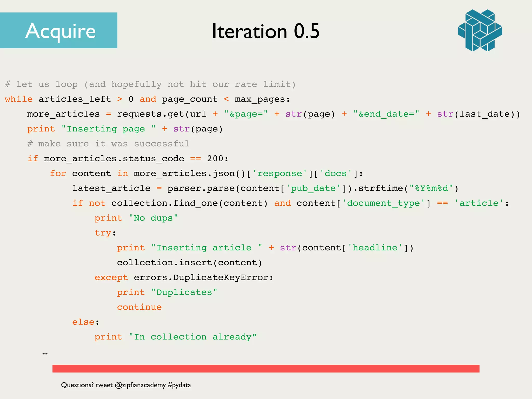532x399 pixels.
Task: Click the "In collection already" string
Action: pyautogui.click(x=193, y=337)
